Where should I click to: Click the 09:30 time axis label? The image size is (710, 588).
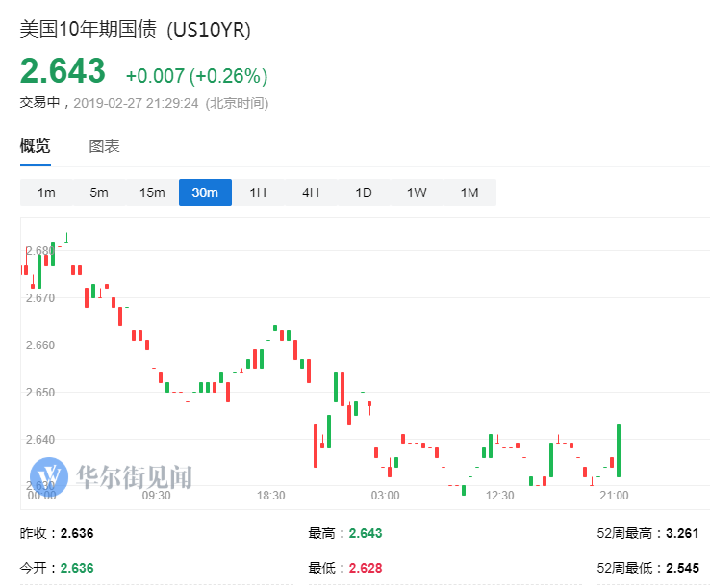[156, 496]
